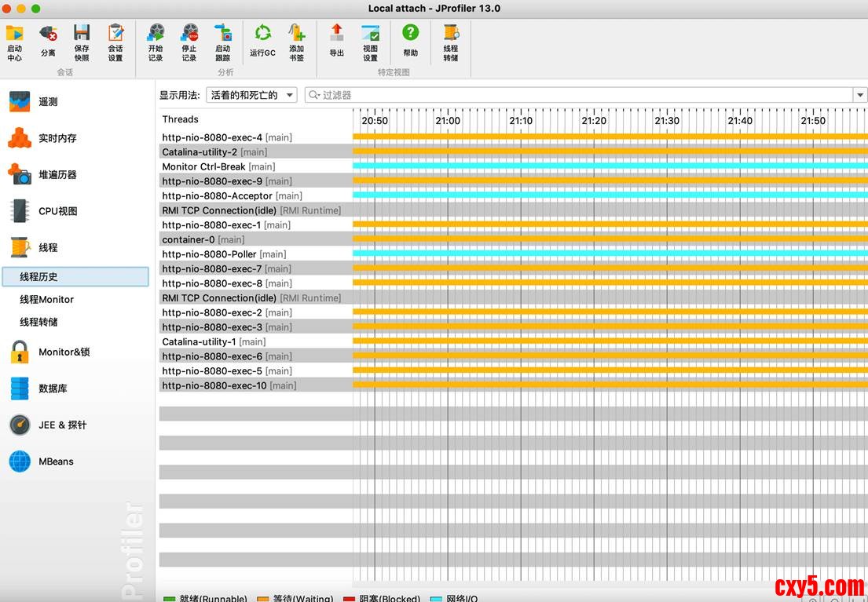Open the 线程Monitor view
This screenshot has width=868, height=602.
pyautogui.click(x=47, y=299)
